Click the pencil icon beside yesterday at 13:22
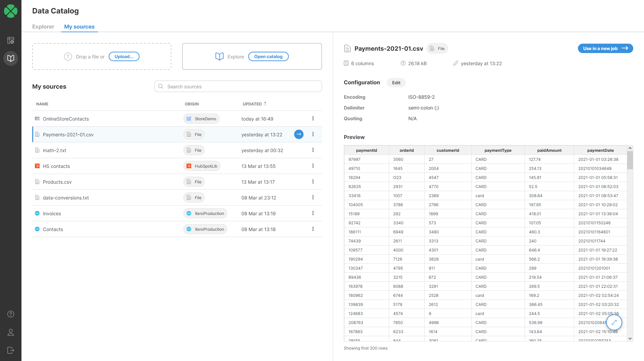 point(456,63)
